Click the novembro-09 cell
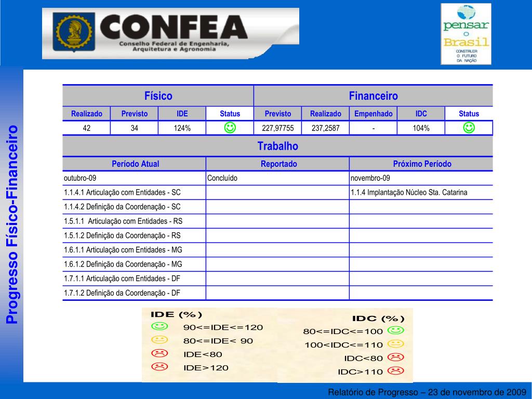532x399 pixels. pos(421,178)
